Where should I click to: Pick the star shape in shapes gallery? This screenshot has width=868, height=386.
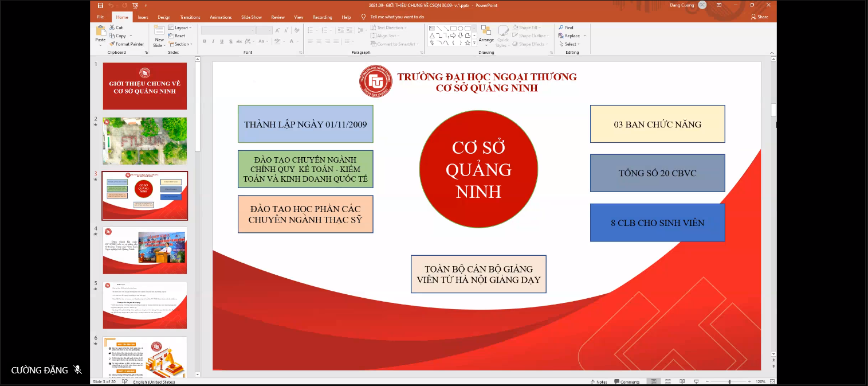coord(468,42)
